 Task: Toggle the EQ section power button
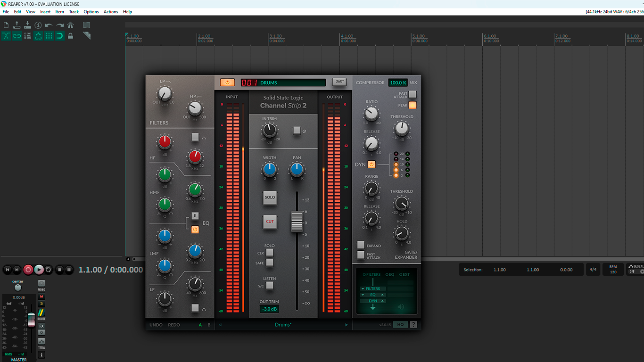pos(195,230)
